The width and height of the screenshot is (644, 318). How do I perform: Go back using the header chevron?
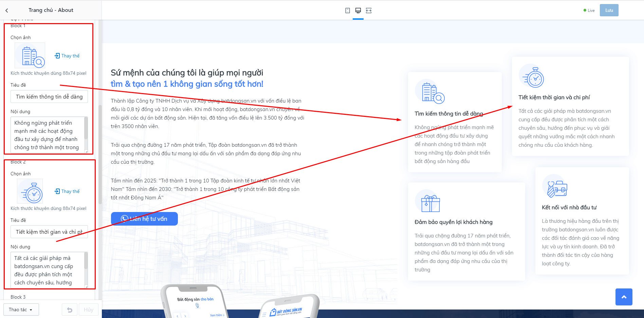[7, 11]
